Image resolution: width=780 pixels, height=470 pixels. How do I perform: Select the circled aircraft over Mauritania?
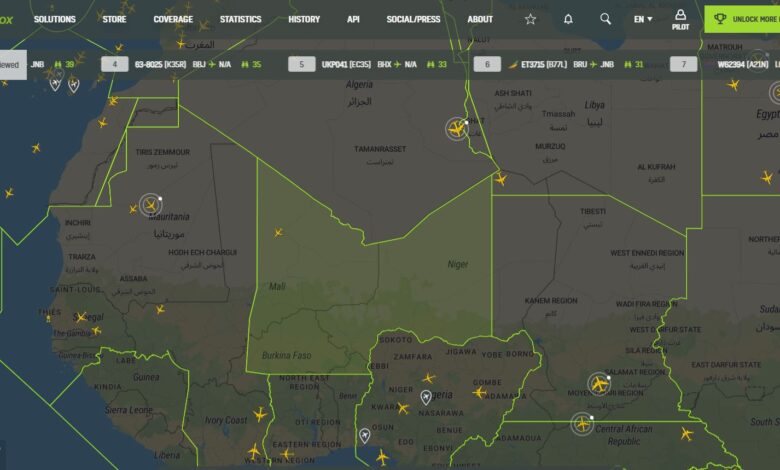tap(151, 206)
